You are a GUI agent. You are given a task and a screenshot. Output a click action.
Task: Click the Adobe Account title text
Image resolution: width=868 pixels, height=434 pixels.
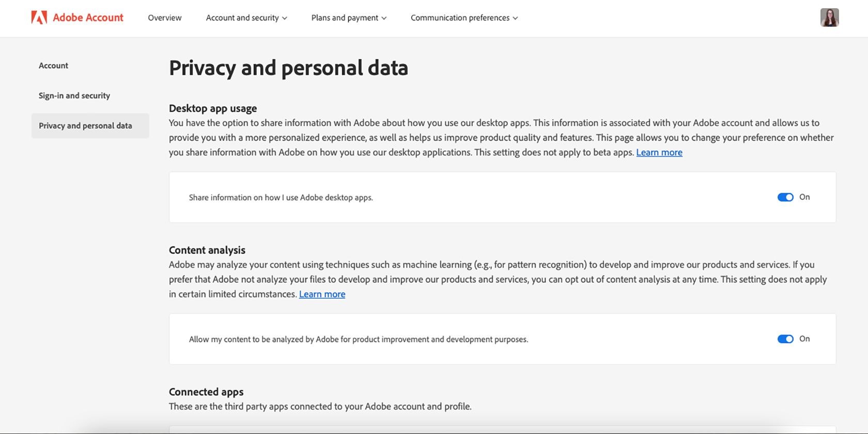point(88,18)
